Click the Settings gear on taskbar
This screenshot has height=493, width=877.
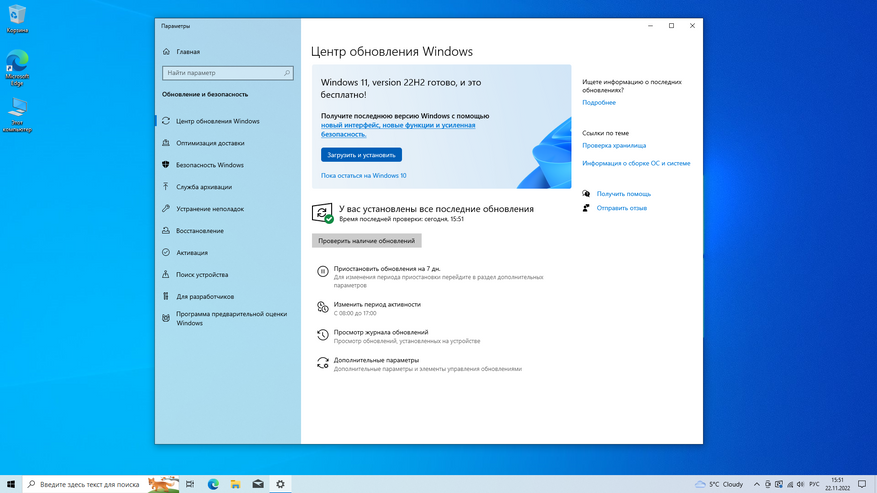[280, 484]
